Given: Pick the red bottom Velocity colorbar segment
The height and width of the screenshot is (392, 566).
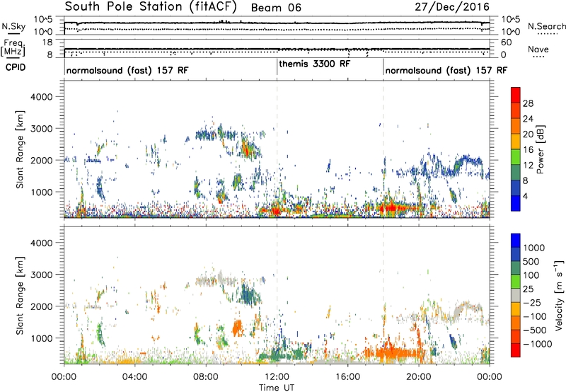Looking at the screenshot, I should [x=516, y=350].
